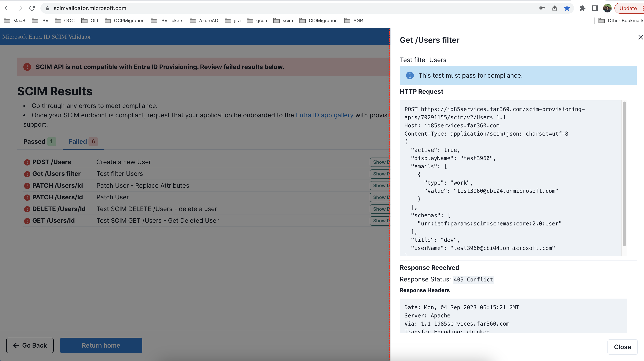Close the Get /Users filter panel X
The height and width of the screenshot is (361, 644).
point(640,38)
